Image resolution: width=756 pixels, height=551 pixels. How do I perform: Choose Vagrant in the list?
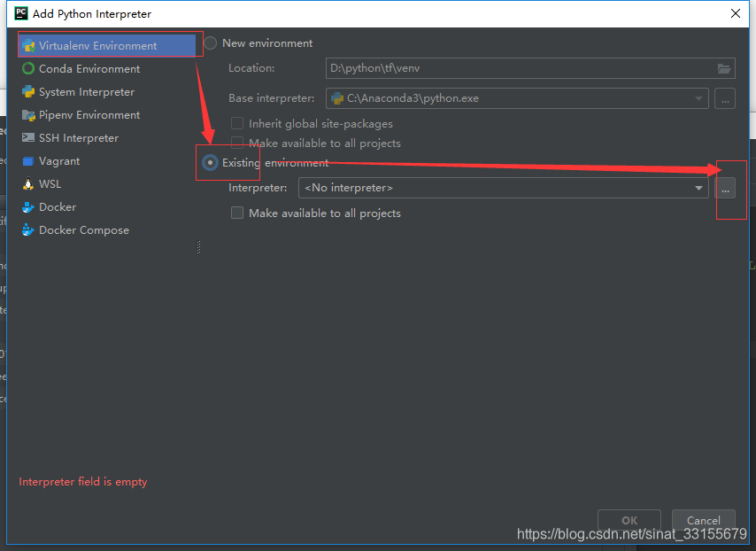pos(107,161)
